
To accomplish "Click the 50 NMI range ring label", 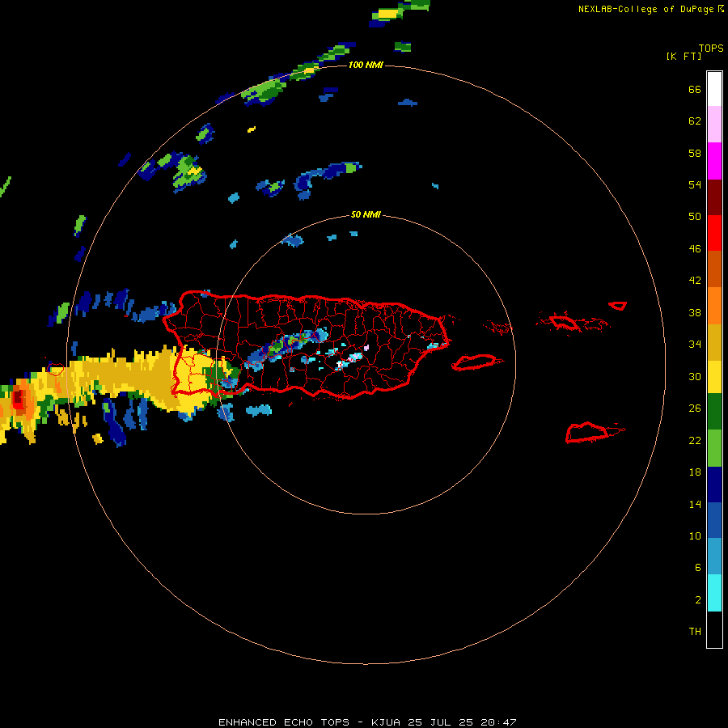I will (366, 214).
